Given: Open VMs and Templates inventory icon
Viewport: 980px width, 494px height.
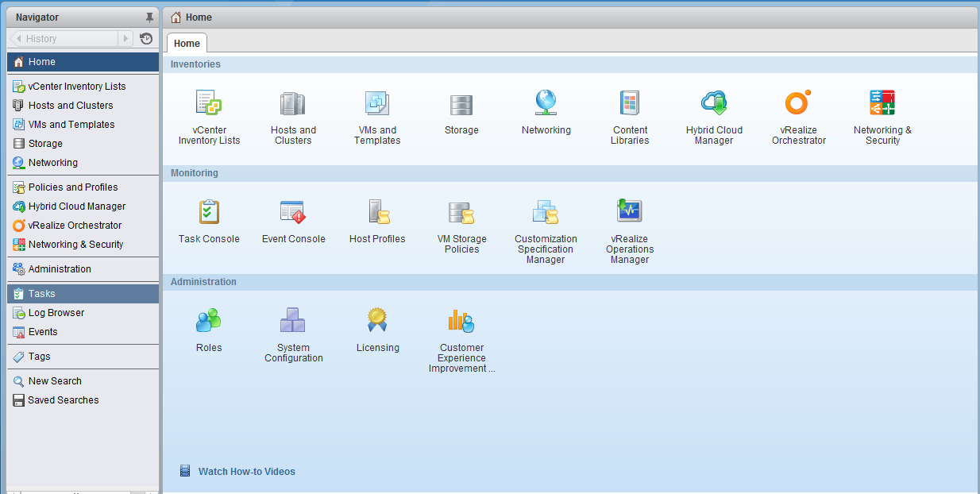Looking at the screenshot, I should (377, 103).
